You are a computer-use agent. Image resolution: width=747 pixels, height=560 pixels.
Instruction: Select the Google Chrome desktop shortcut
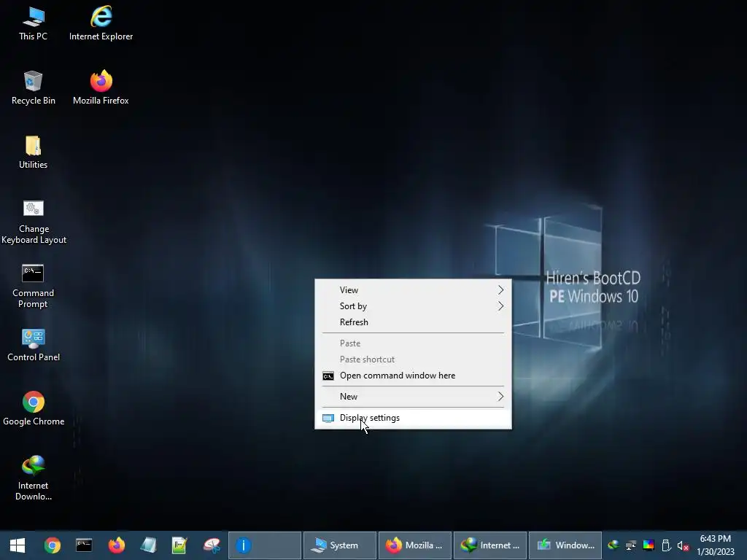pyautogui.click(x=34, y=408)
